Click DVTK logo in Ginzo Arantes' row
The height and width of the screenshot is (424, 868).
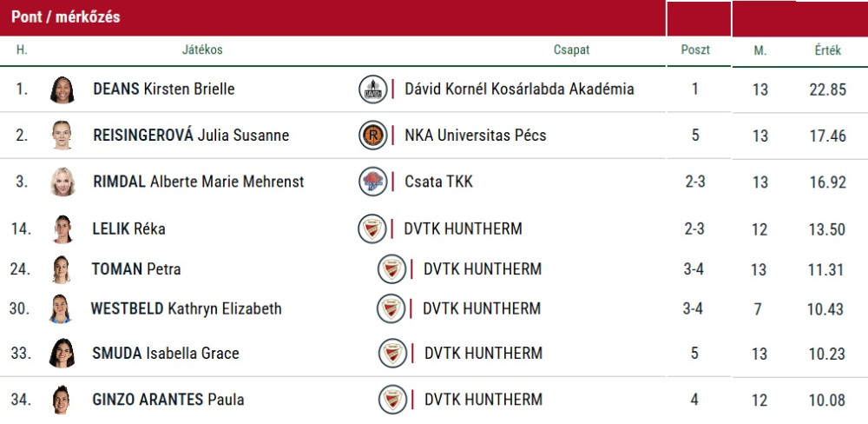coord(392,400)
